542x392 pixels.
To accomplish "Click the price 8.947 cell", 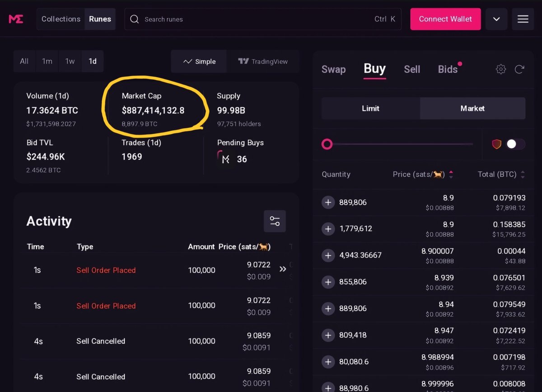I will (444, 331).
